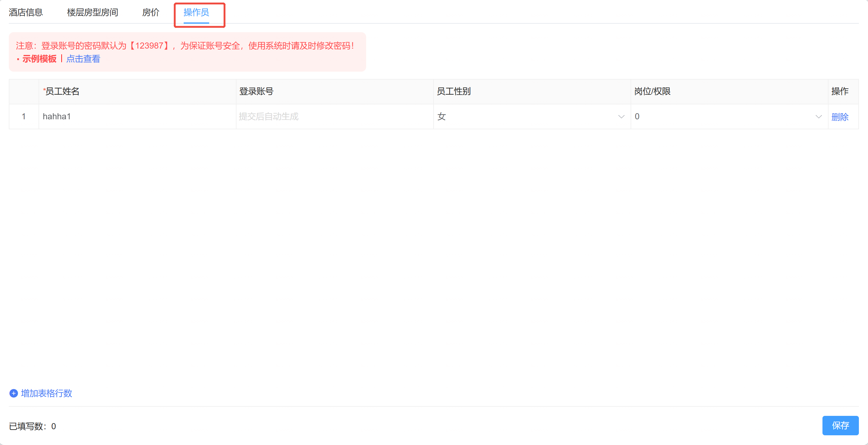Click row number 1 cell

coord(24,117)
